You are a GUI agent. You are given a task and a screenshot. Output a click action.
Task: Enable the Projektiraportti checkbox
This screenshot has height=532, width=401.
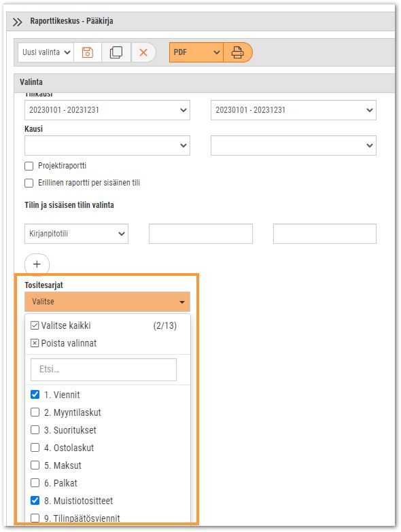click(29, 166)
